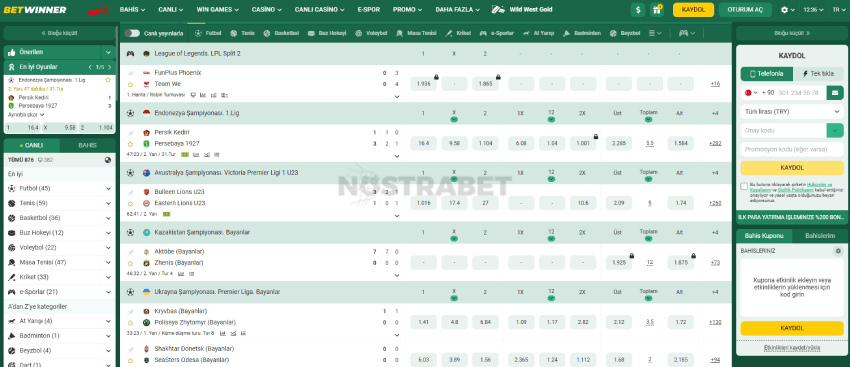
Task: Select the BAHİS tab in left sidebar
Action: click(88, 145)
